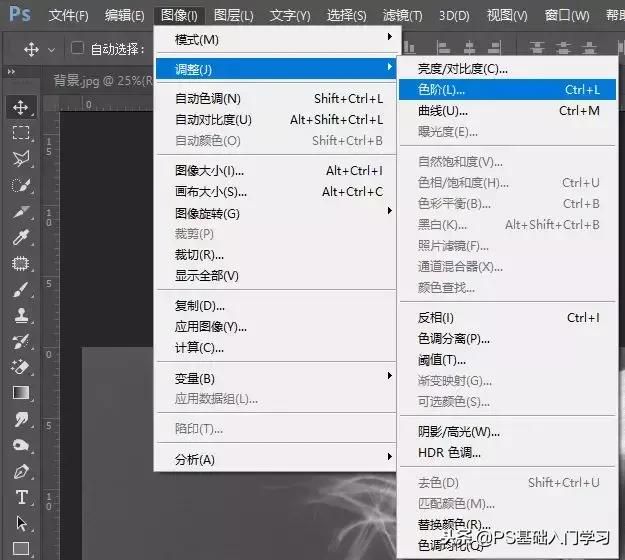Click the align horizontal centers icon

tap(470, 48)
